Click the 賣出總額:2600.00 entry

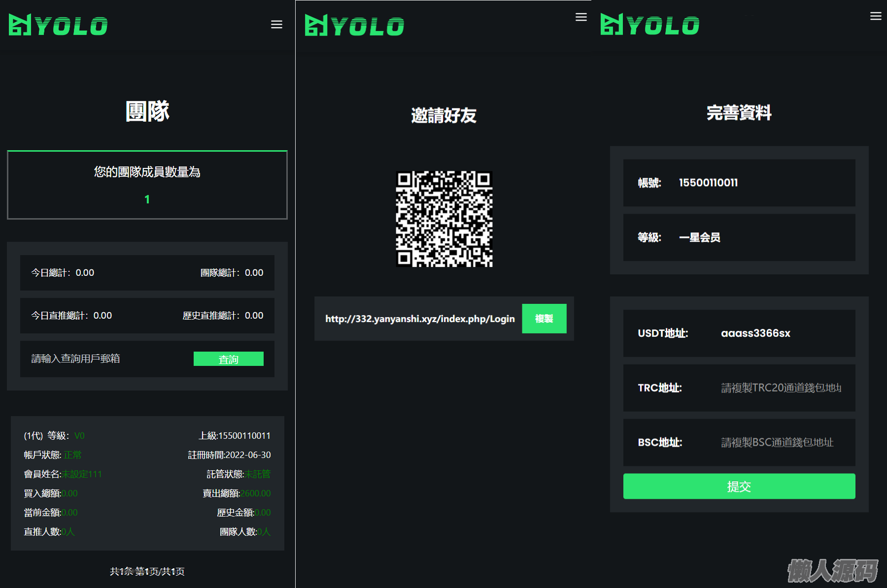(x=237, y=493)
